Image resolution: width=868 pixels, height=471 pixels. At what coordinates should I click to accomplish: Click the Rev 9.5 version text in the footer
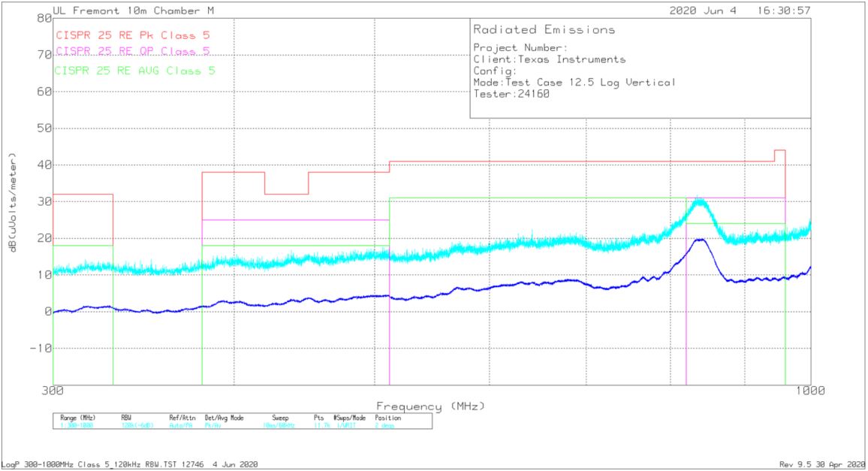[821, 464]
